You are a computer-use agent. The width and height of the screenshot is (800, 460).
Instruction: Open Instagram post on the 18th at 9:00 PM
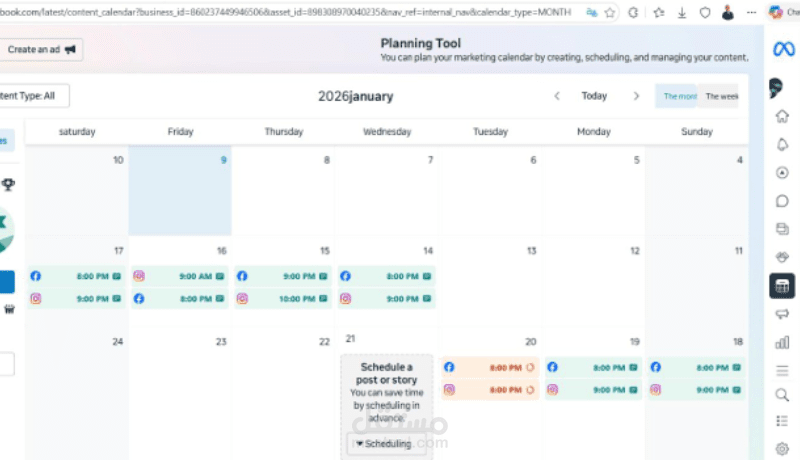[x=696, y=390]
